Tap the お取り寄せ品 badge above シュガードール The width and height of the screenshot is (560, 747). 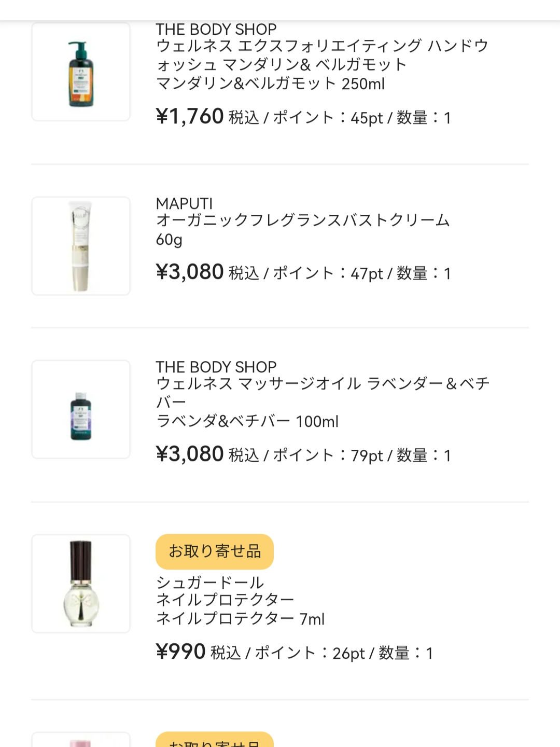[x=215, y=551]
